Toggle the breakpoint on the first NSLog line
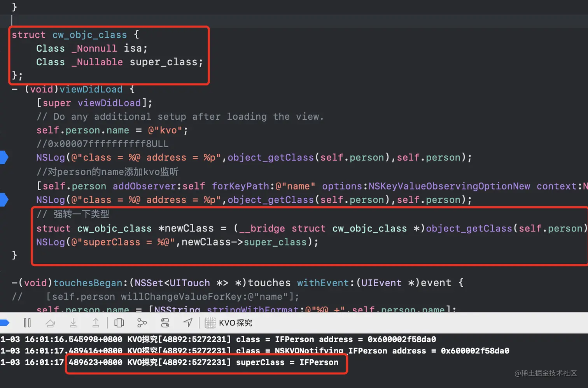The height and width of the screenshot is (388, 588). tap(4, 157)
